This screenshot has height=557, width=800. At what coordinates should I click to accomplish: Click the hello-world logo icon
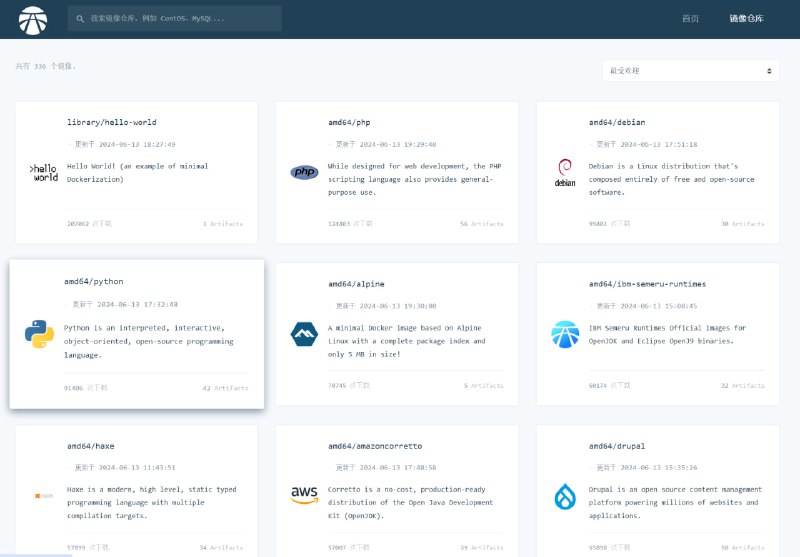[44, 173]
